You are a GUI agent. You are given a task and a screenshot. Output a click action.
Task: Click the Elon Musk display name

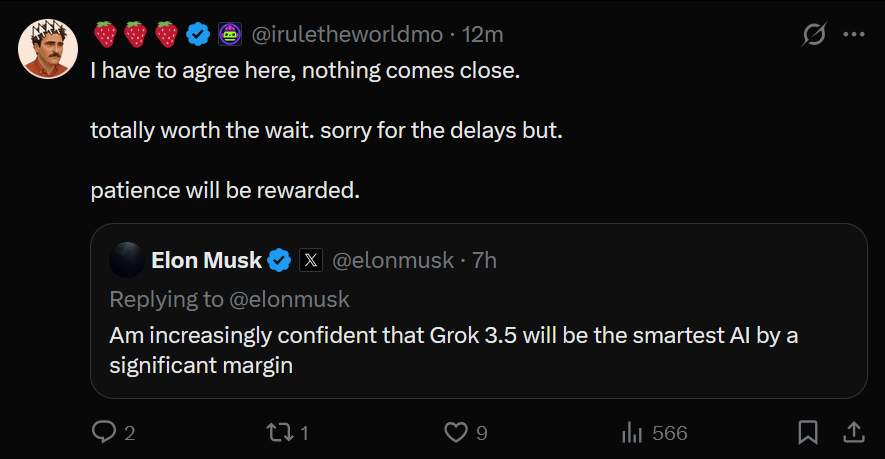(x=206, y=261)
